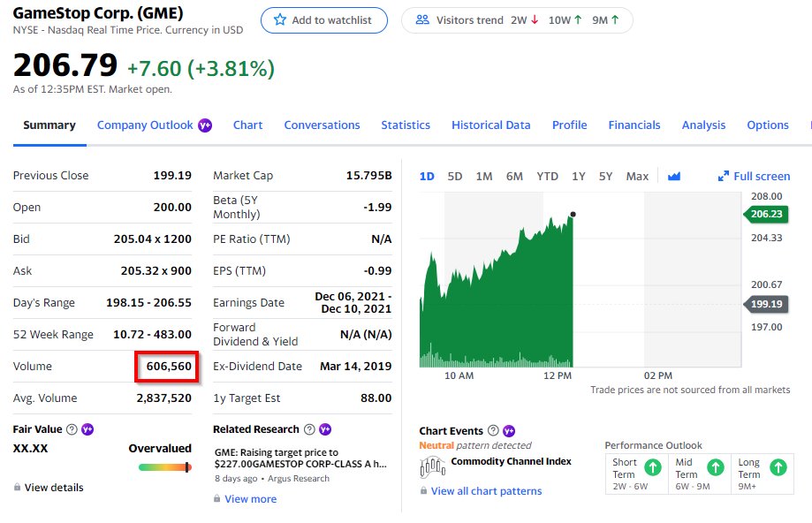Click the 52 Week Range value 10.72 - 483.00
Screen dimensions: 812x523
tap(152, 335)
